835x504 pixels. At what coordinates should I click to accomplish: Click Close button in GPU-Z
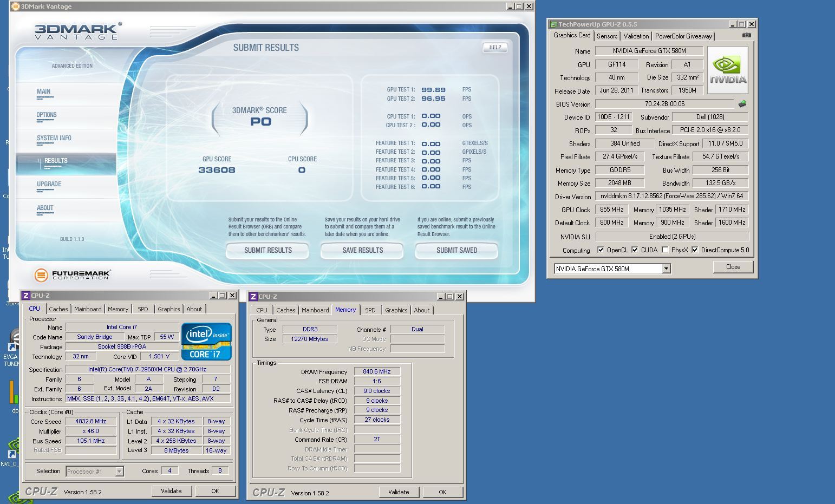pyautogui.click(x=733, y=267)
